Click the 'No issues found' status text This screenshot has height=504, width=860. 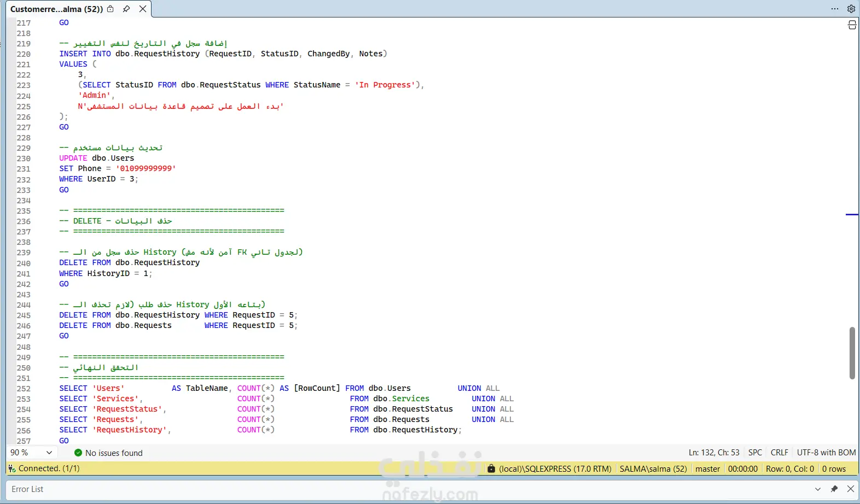114,453
